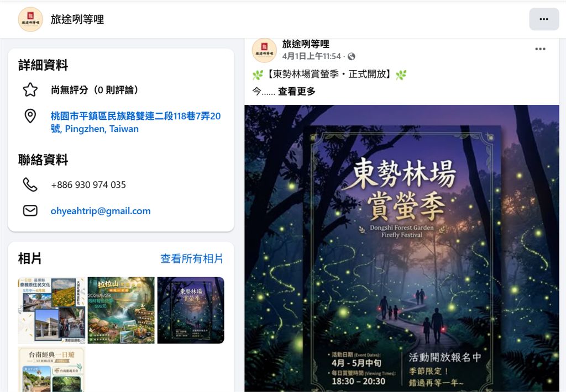The image size is (566, 392).
Task: Click the post author's profile picture
Action: click(x=264, y=50)
